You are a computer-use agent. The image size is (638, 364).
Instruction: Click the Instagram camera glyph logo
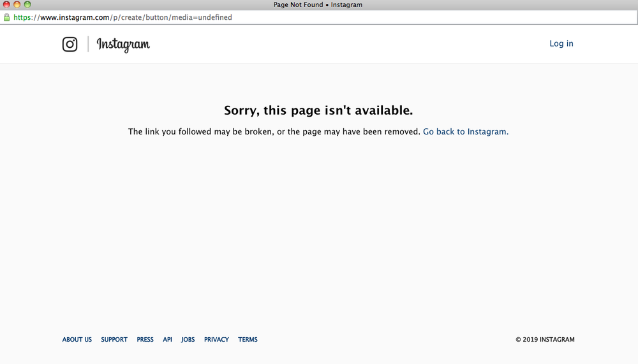coord(70,45)
